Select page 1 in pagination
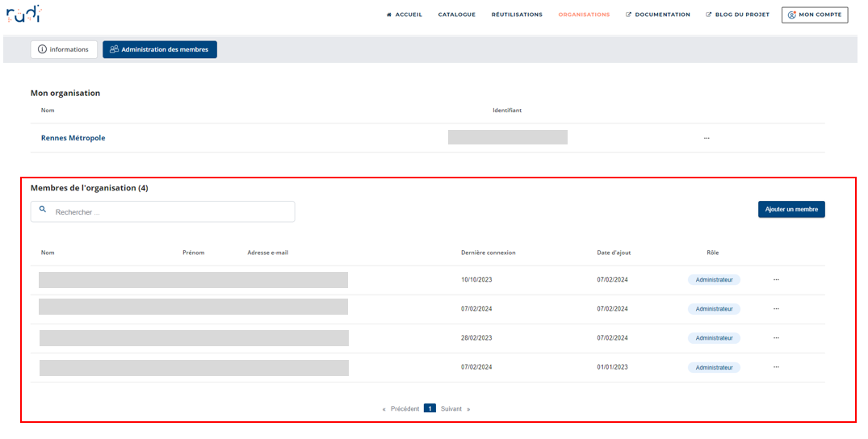868x439 pixels. point(430,408)
